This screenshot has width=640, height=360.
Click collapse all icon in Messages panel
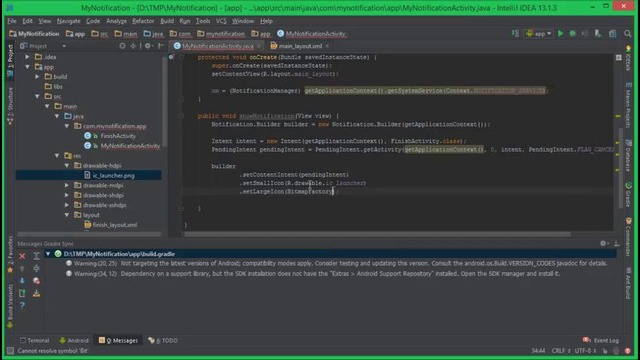click(36, 268)
